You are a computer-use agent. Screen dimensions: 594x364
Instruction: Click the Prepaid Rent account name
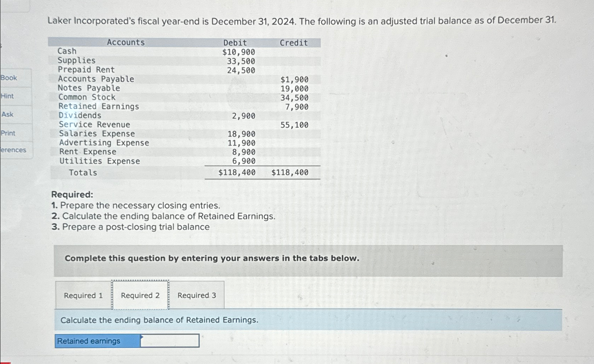(x=86, y=70)
